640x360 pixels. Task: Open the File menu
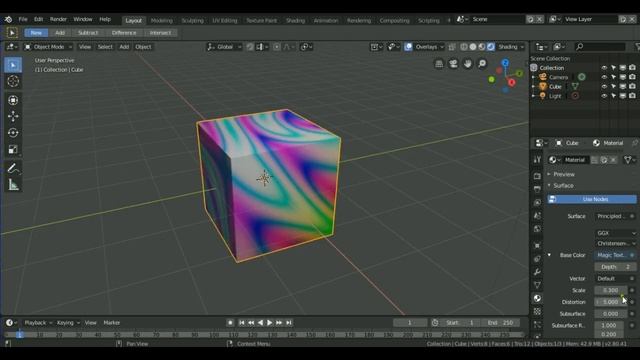pos(23,19)
